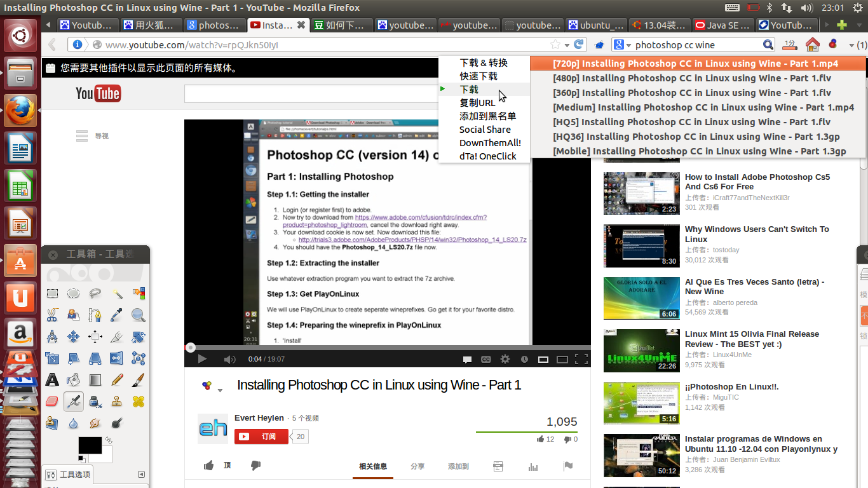Toggle the Watch Later clock icon
868x488 pixels.
[x=524, y=360]
